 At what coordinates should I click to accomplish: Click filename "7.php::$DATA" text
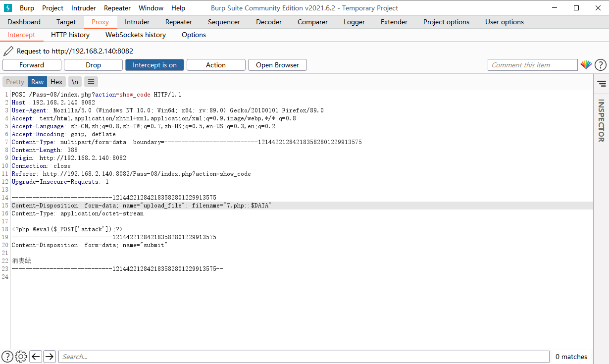pos(232,206)
